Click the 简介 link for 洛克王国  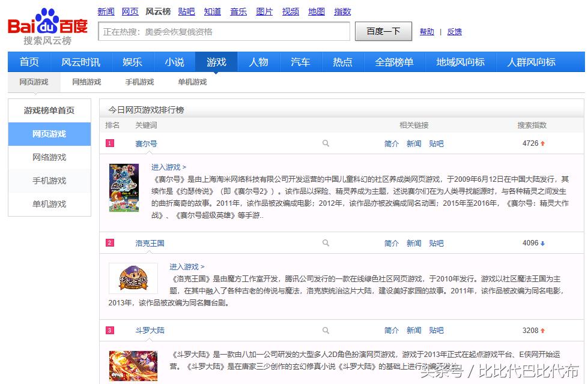click(x=391, y=243)
